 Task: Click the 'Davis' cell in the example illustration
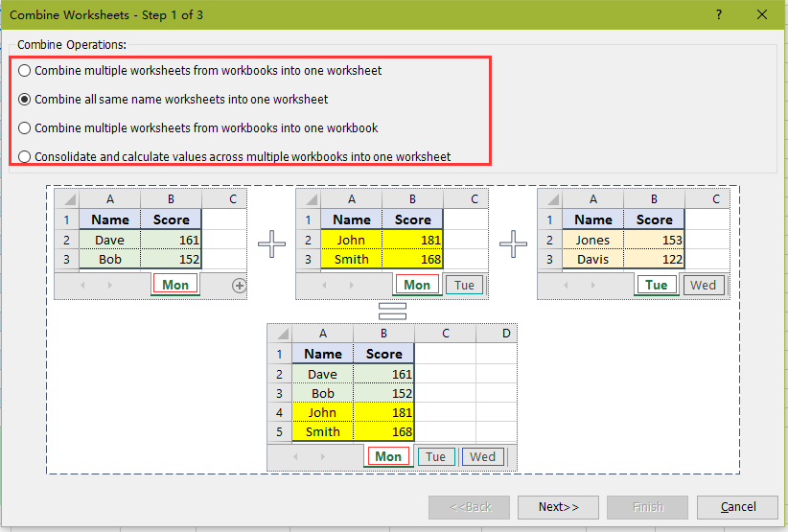[x=593, y=259]
